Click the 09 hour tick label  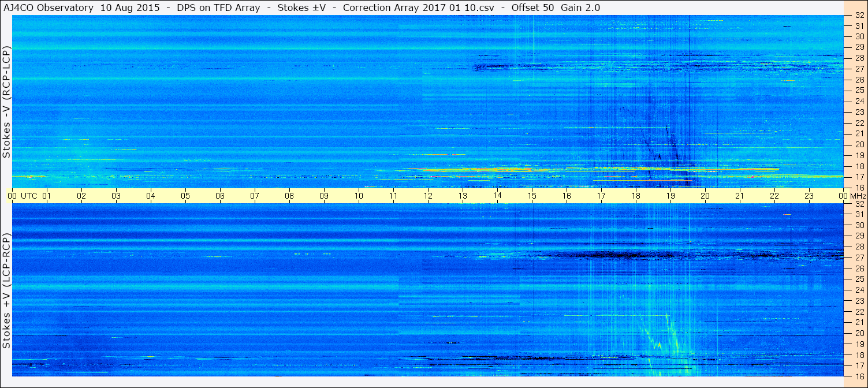[324, 196]
